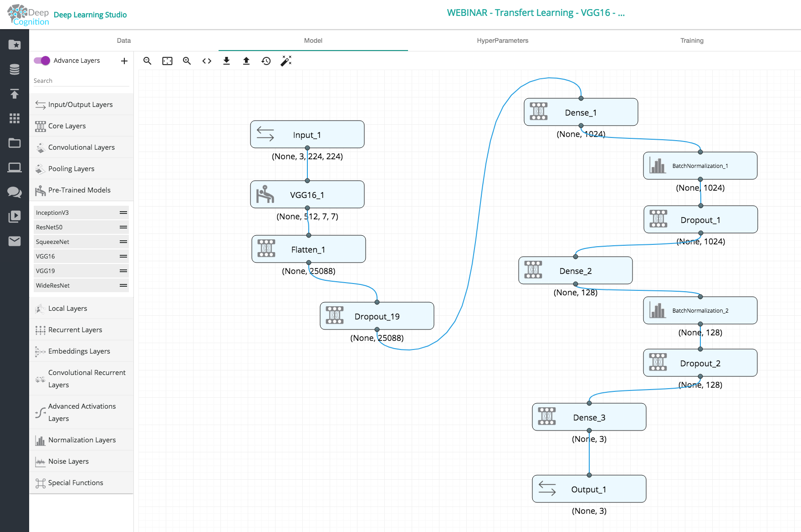Click the layer icon on Dense_1 node
The height and width of the screenshot is (532, 801).
[x=539, y=111]
